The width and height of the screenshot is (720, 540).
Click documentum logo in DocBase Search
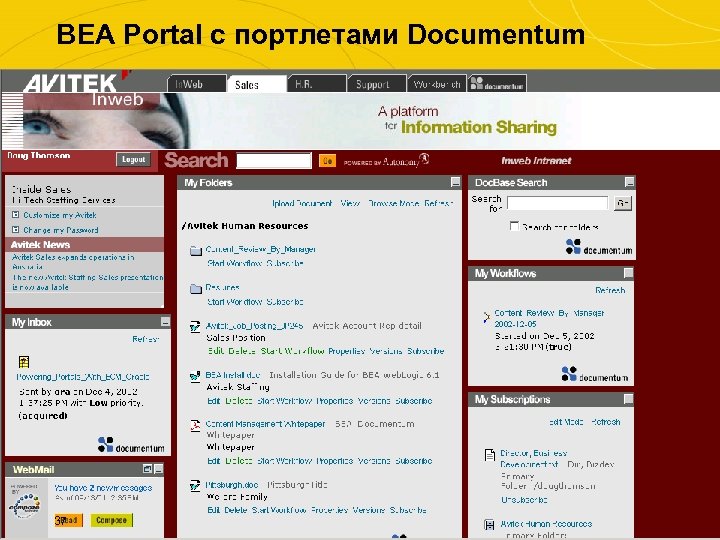tap(599, 247)
